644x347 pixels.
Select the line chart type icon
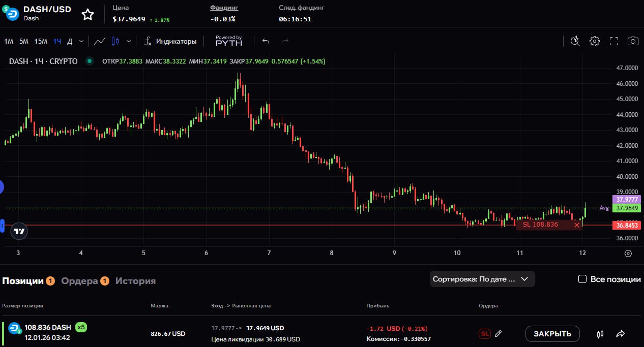point(100,41)
